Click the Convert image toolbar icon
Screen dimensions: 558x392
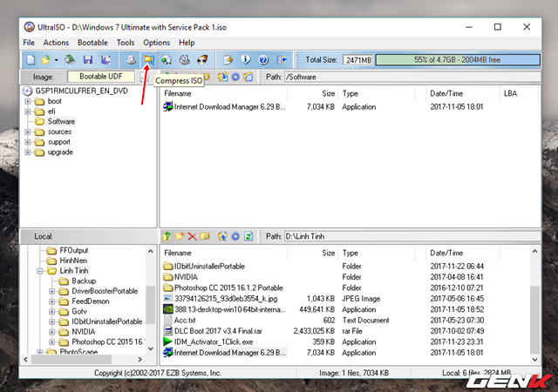[167, 59]
